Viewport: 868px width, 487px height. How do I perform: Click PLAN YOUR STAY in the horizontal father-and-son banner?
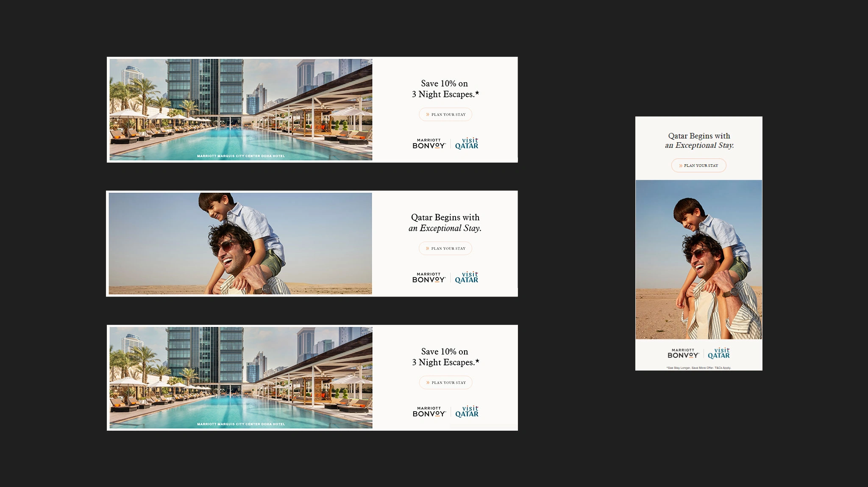pyautogui.click(x=445, y=249)
